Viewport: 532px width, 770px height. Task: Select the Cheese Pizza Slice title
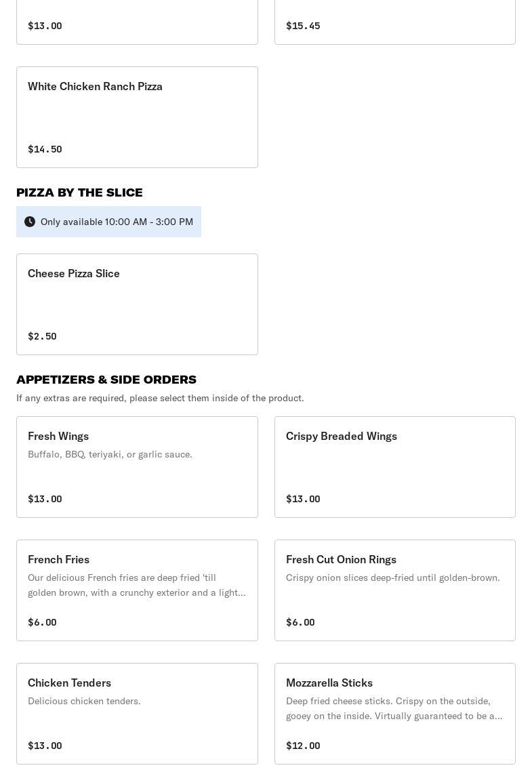(74, 274)
